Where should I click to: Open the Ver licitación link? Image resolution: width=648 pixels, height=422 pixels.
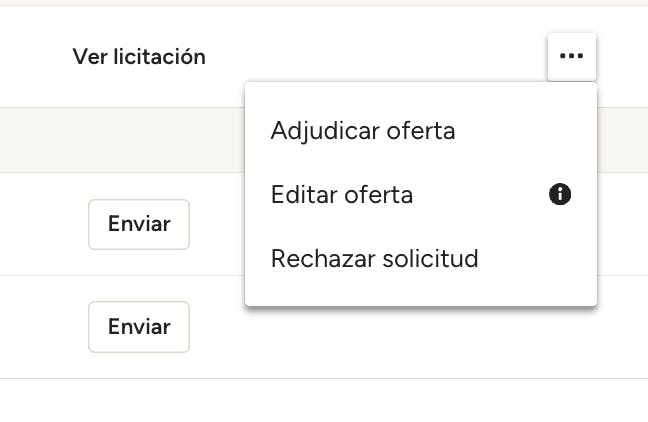coord(139,57)
